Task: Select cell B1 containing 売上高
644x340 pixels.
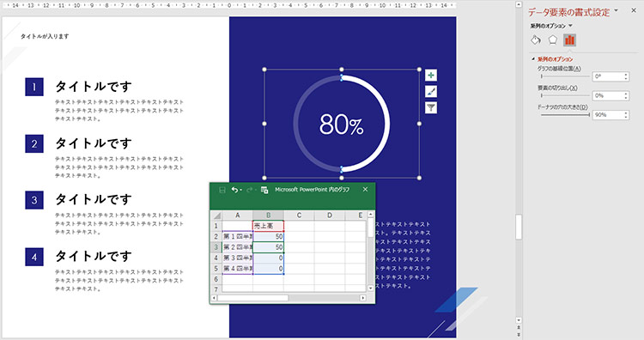Action: click(x=268, y=226)
